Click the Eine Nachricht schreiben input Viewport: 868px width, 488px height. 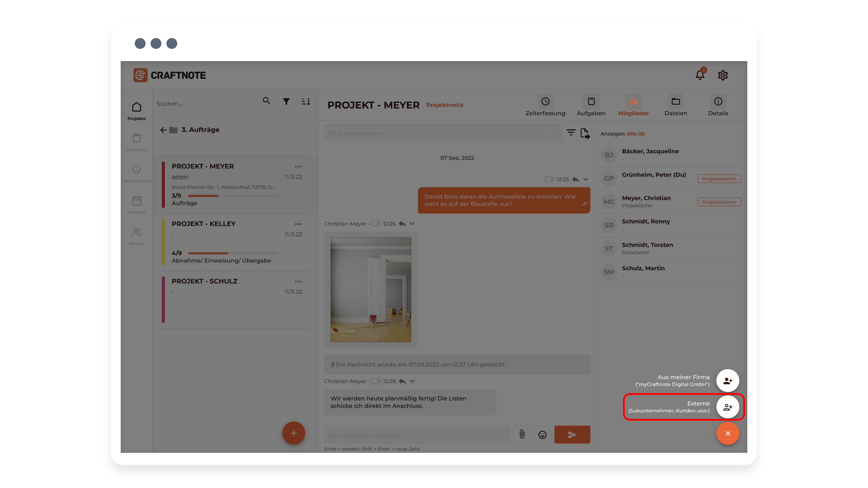point(417,435)
